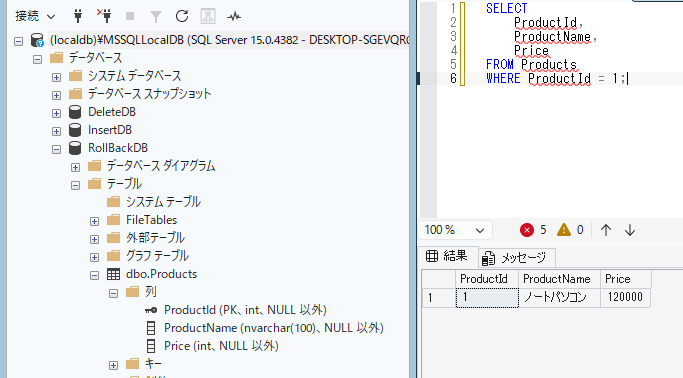The height and width of the screenshot is (378, 683).
Task: Click the disconnect plug icon with red X
Action: [x=104, y=16]
